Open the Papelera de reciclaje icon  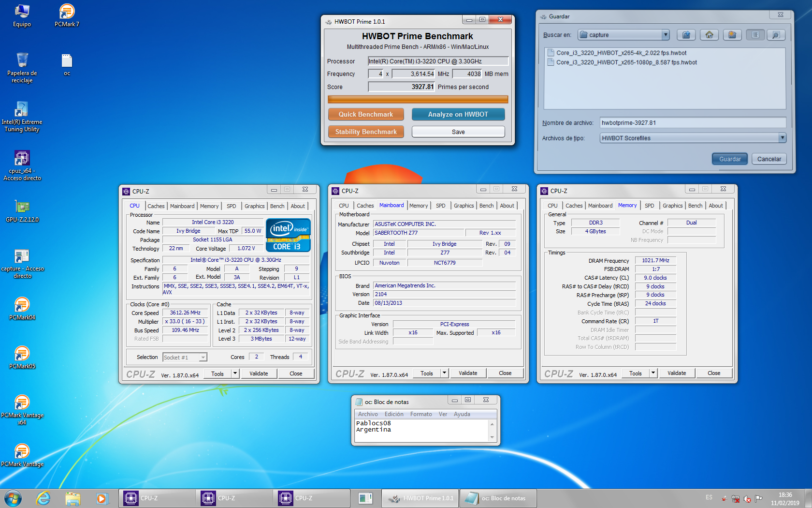tap(22, 68)
